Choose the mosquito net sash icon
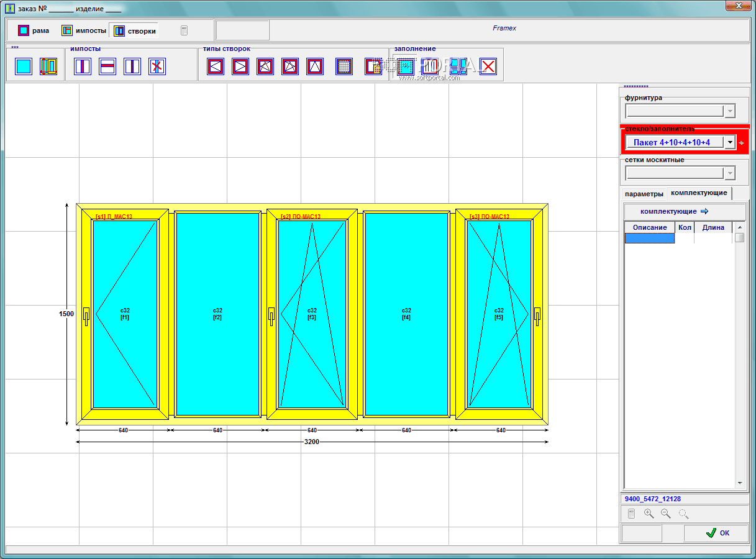Image resolution: width=756 pixels, height=559 pixels. point(344,66)
